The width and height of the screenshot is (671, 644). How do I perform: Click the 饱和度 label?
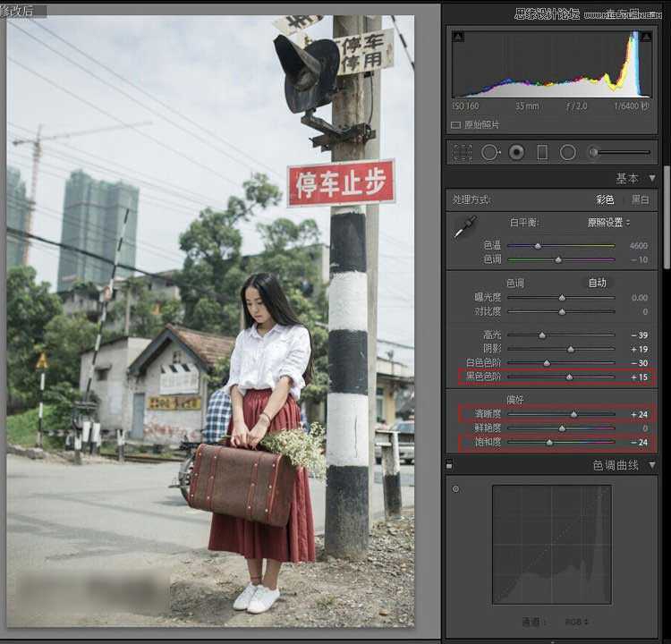[488, 442]
